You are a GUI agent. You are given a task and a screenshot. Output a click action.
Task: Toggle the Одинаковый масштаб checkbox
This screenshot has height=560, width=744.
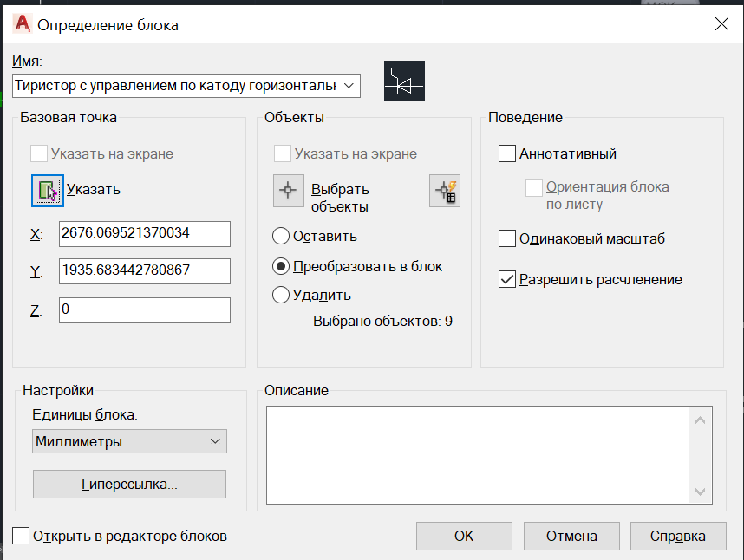coord(506,238)
